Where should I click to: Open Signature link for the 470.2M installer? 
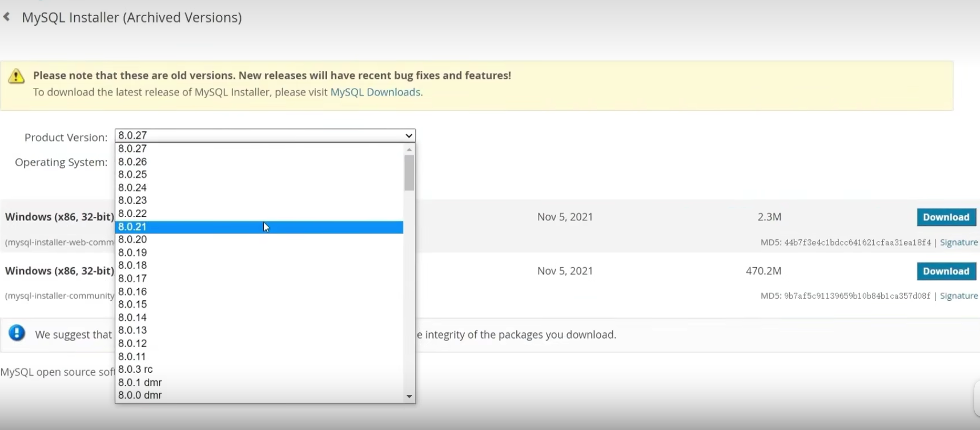pos(959,296)
